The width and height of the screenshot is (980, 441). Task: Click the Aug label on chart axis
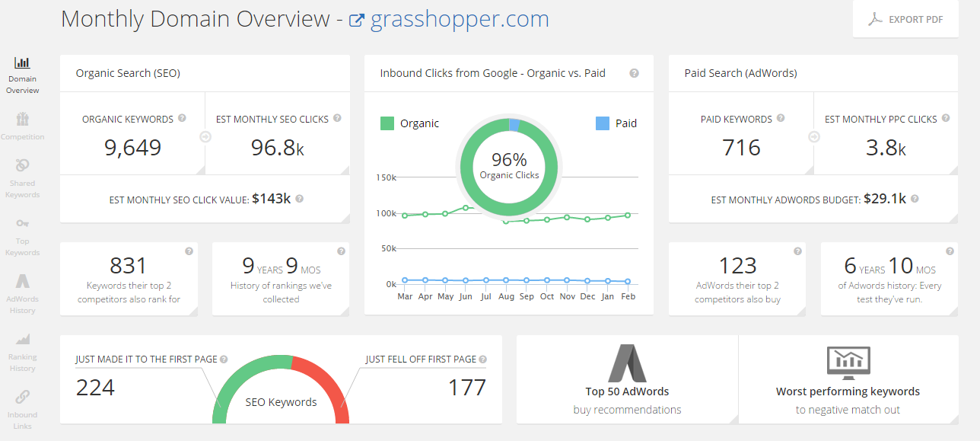coord(506,296)
